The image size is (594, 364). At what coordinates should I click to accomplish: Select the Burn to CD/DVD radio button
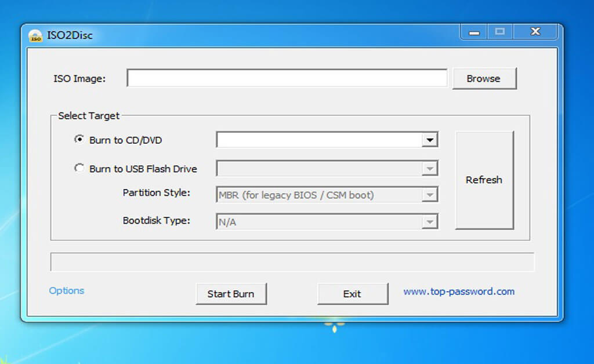click(x=79, y=140)
